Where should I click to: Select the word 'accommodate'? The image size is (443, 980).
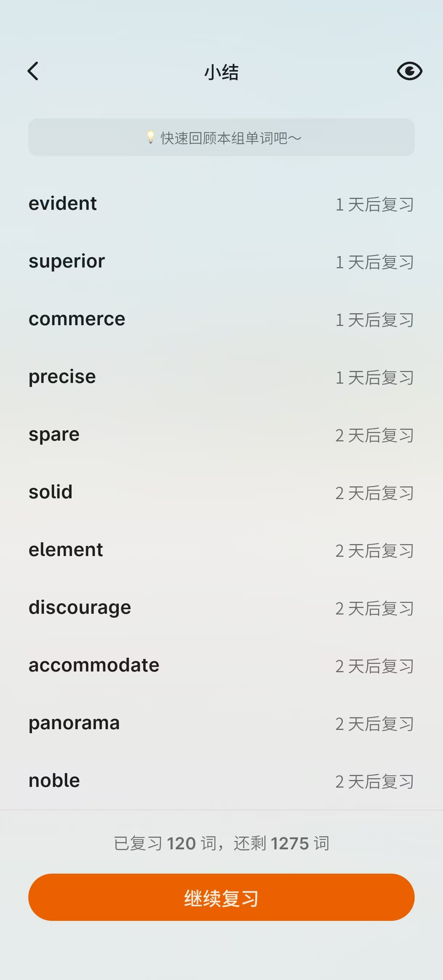[x=94, y=665]
